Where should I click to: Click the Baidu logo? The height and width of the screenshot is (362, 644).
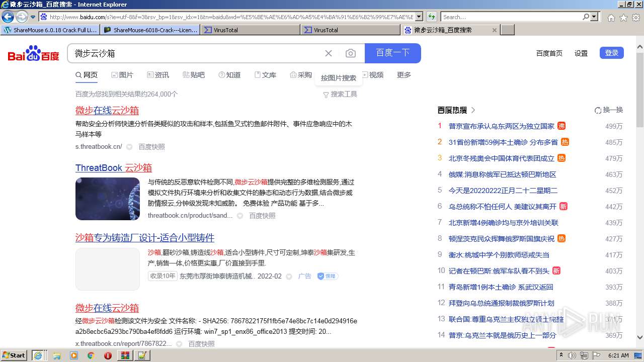pyautogui.click(x=33, y=53)
